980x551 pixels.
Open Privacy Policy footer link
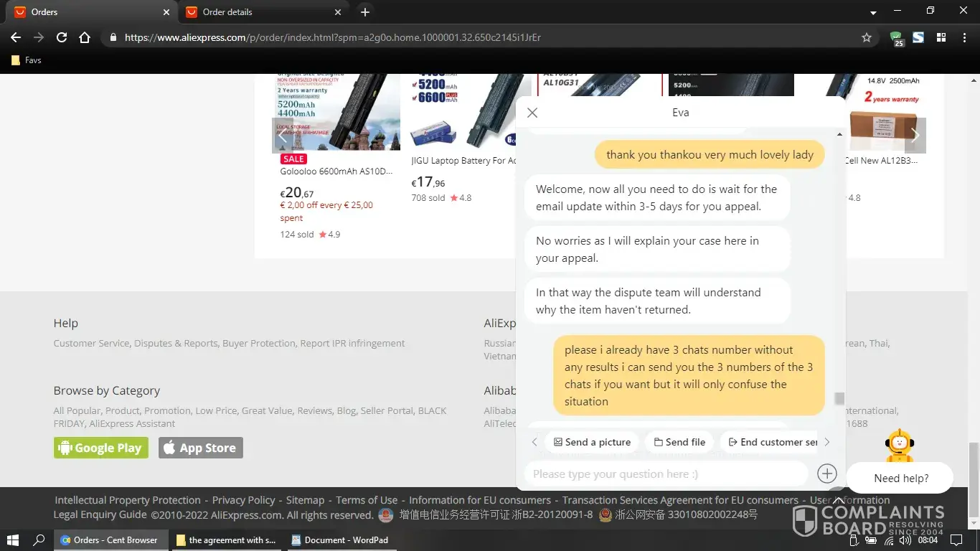pos(243,500)
